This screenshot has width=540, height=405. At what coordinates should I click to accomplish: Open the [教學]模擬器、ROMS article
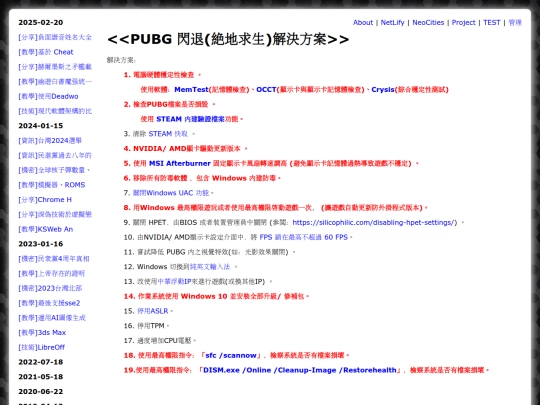pos(52,185)
